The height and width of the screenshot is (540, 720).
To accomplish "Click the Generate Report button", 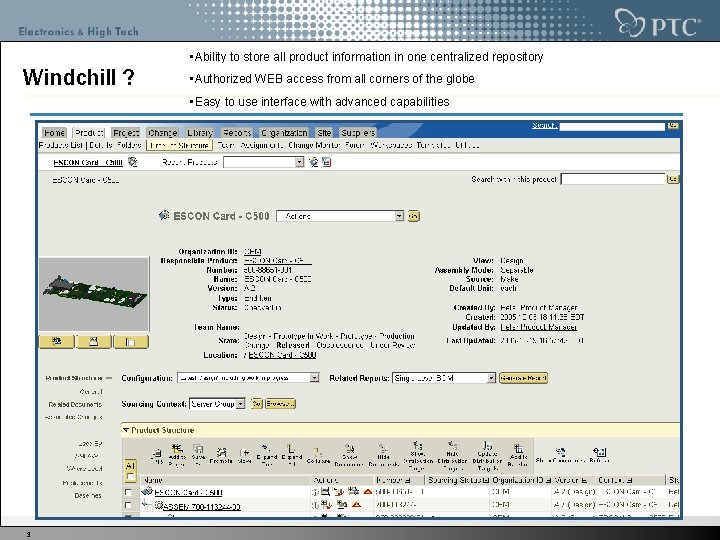I will (x=523, y=378).
